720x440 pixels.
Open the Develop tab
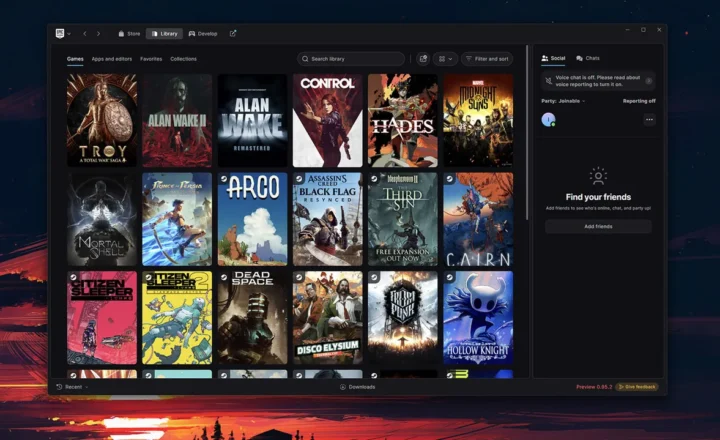(x=203, y=34)
